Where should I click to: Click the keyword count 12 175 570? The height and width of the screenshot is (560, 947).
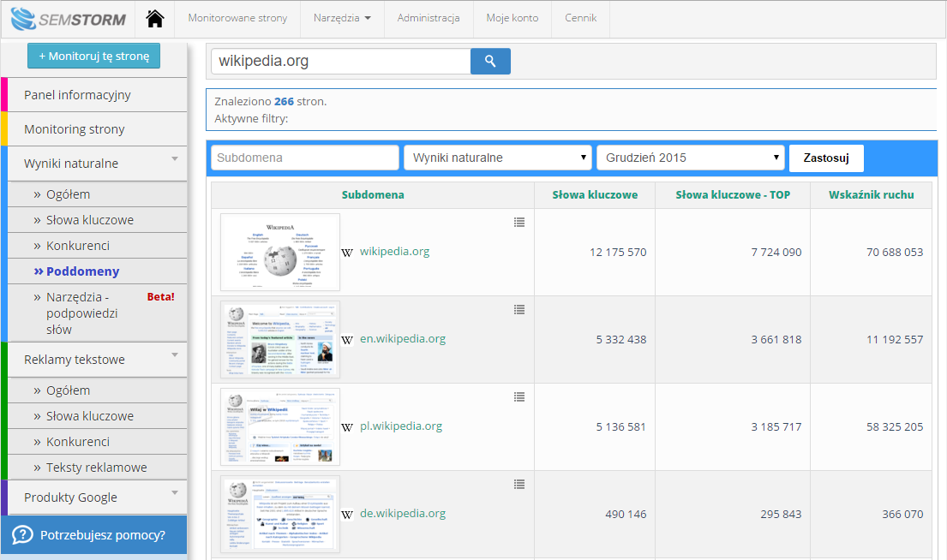[x=618, y=253]
